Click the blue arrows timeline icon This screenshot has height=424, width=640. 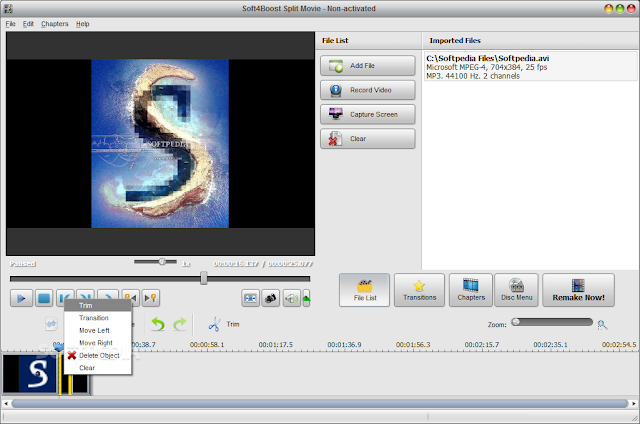point(51,324)
